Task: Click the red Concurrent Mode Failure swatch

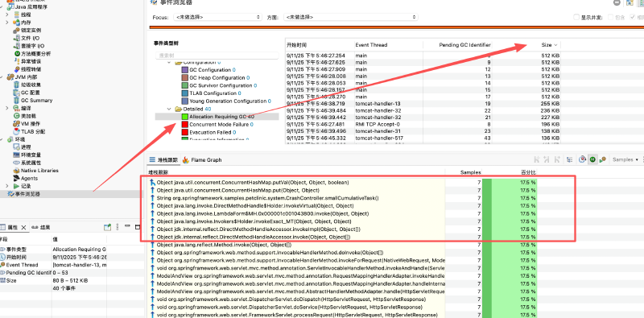Action: coord(185,125)
